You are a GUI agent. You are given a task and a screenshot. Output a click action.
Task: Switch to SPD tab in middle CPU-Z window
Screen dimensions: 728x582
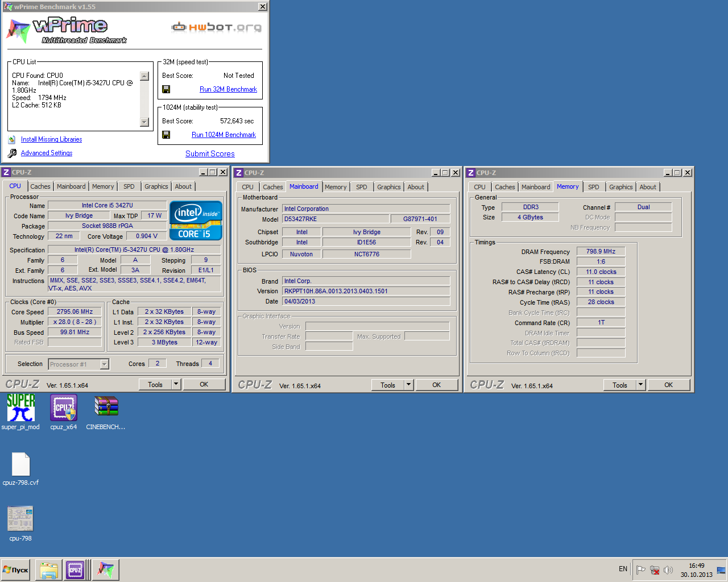pos(362,187)
